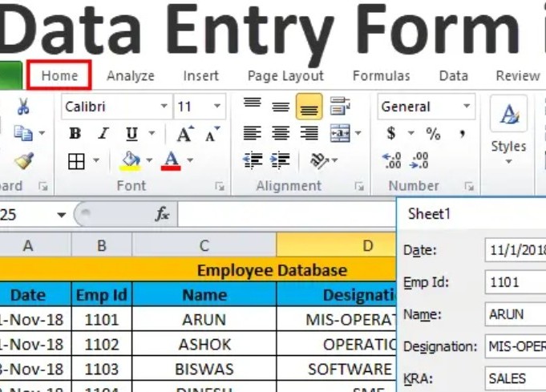546x392 pixels.
Task: Decrease indent icon
Action: pos(253,160)
